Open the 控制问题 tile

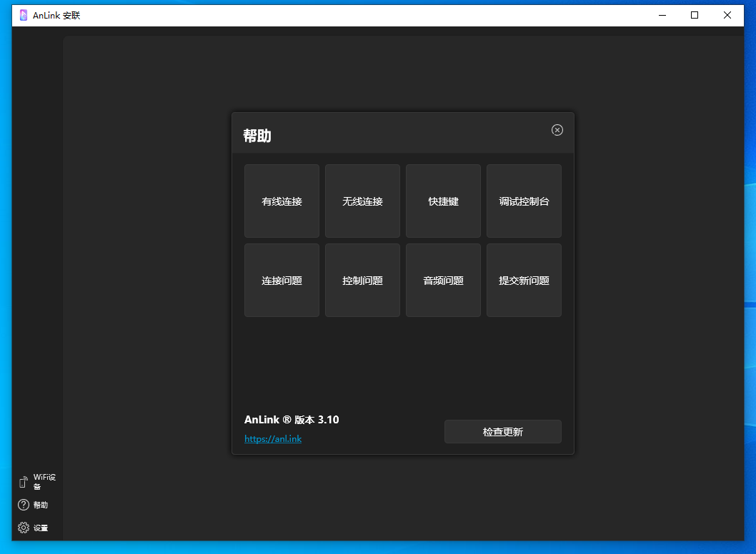362,280
